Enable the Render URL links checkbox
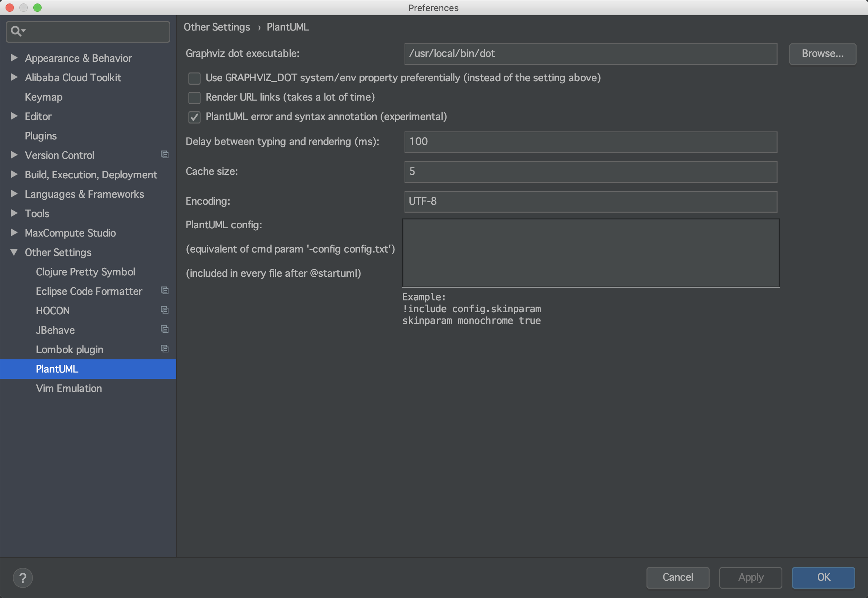The image size is (868, 598). click(194, 98)
